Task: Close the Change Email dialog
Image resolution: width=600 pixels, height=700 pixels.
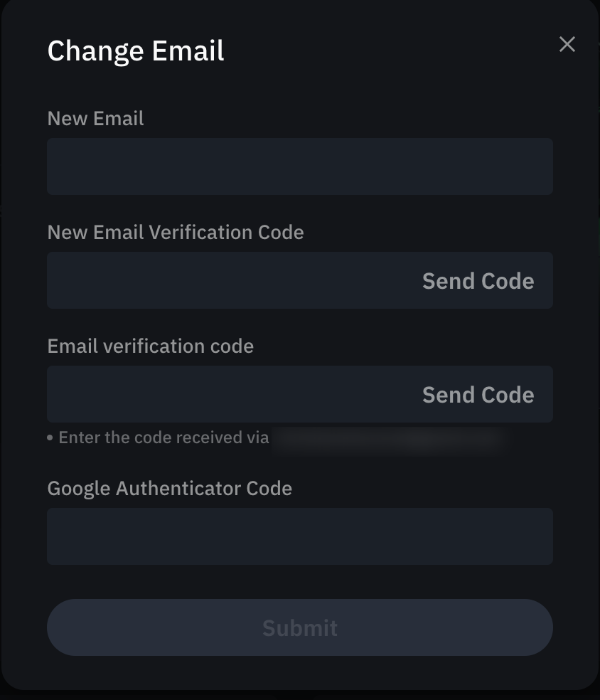Action: tap(567, 44)
